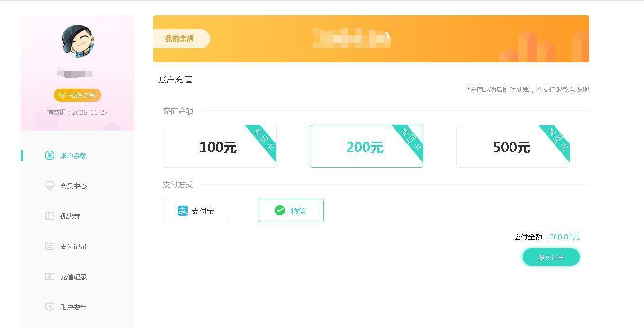Click the list icon beside 支付记录
The image size is (644, 328).
[50, 246]
